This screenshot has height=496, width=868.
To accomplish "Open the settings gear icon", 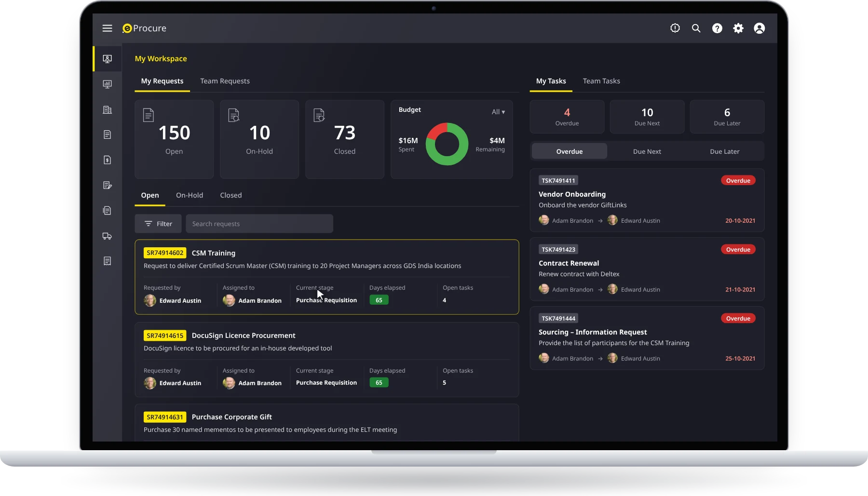I will [738, 28].
